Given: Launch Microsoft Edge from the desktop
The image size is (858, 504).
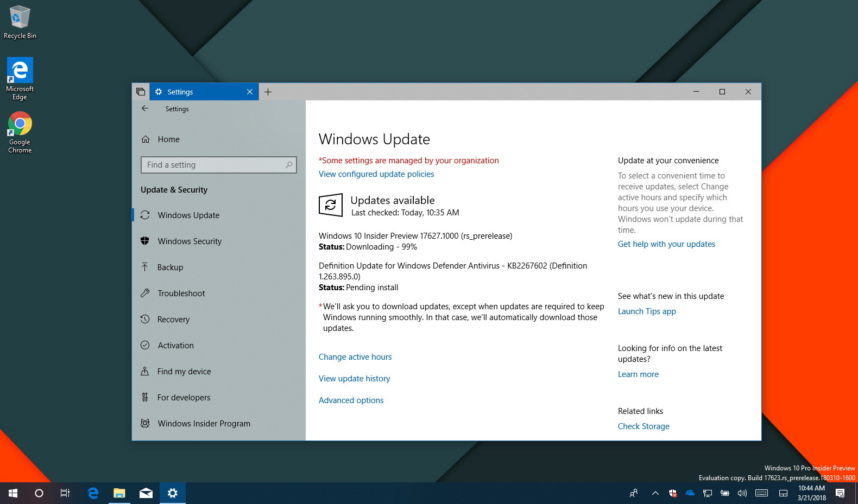Looking at the screenshot, I should click(20, 79).
